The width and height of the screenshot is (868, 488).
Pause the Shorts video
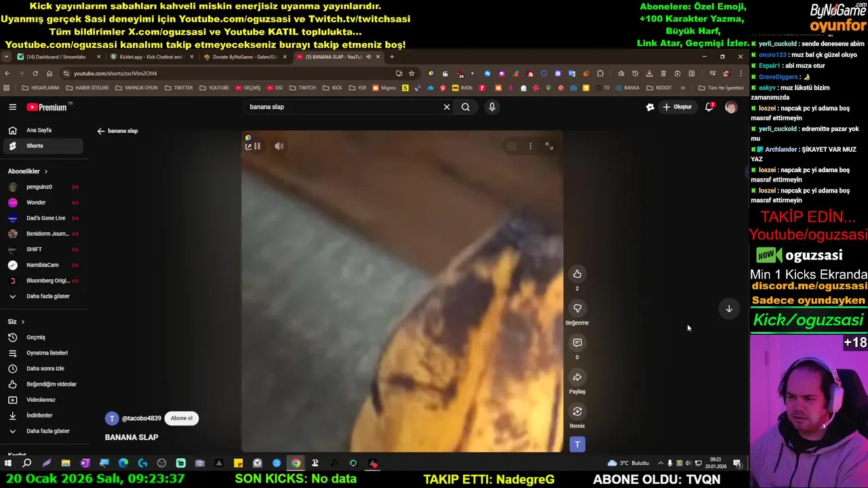tap(257, 146)
